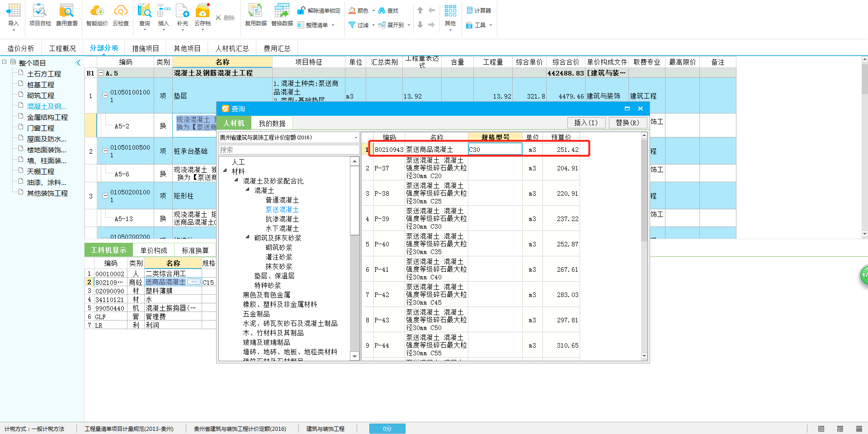Switch to 措施项目 tab

pyautogui.click(x=146, y=48)
